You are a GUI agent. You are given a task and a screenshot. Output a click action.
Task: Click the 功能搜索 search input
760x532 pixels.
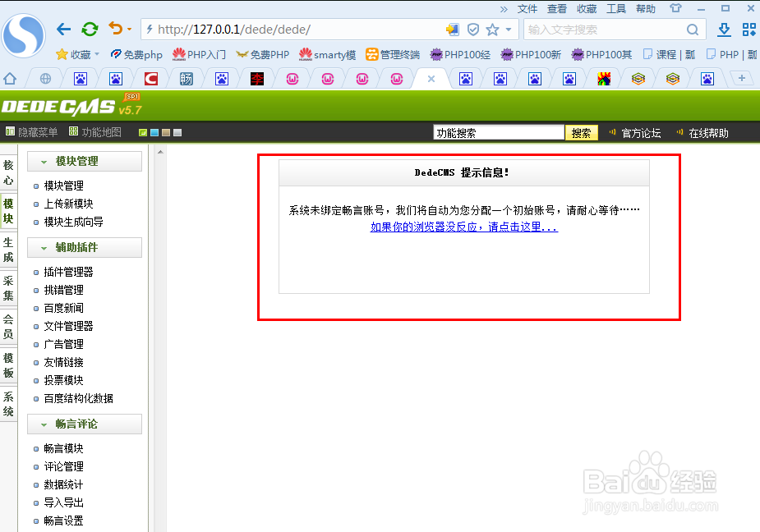point(499,133)
